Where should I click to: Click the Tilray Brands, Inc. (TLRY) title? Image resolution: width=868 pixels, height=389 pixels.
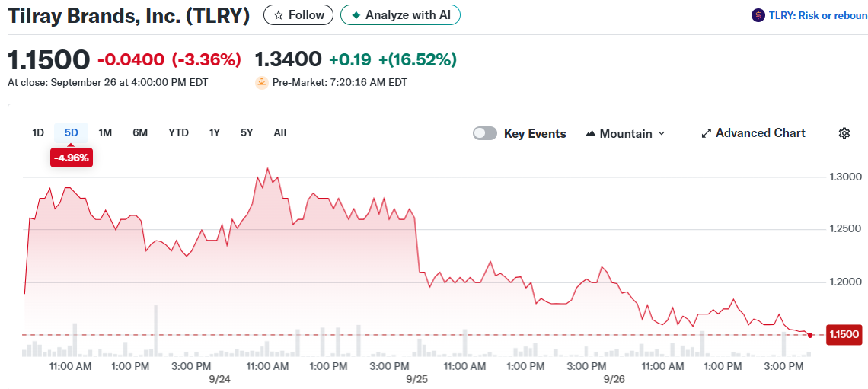[129, 16]
